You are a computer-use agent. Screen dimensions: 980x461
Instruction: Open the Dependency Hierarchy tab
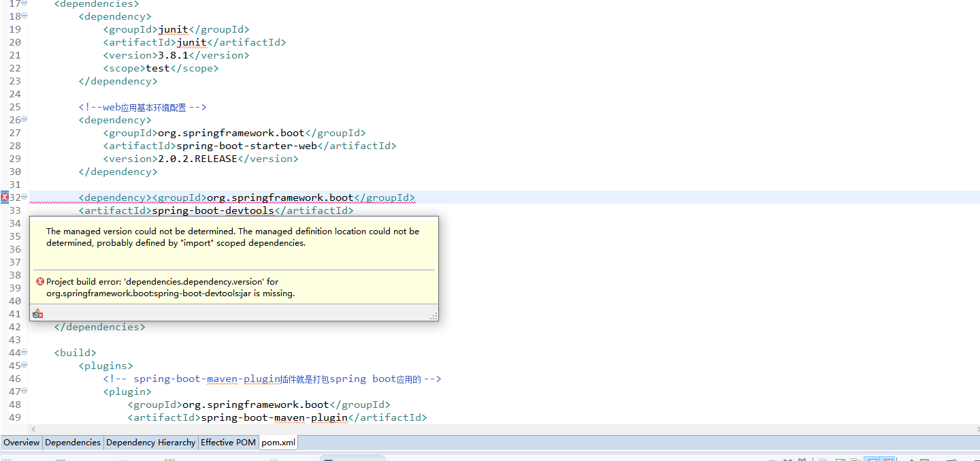[151, 443]
